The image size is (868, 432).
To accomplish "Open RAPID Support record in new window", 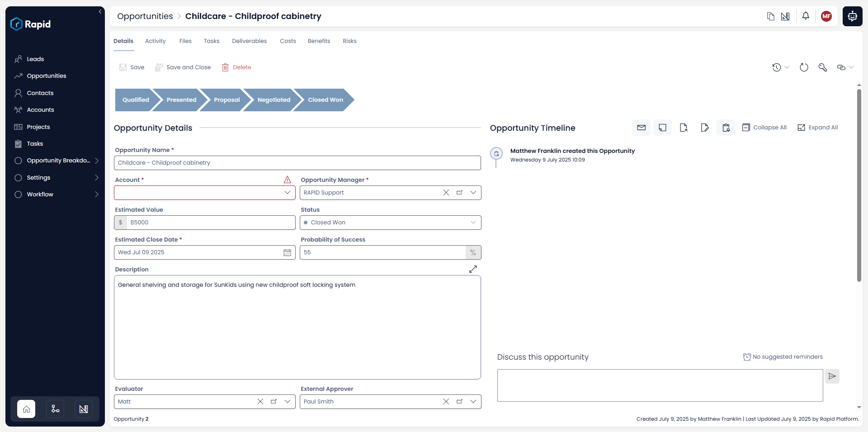I will click(459, 193).
